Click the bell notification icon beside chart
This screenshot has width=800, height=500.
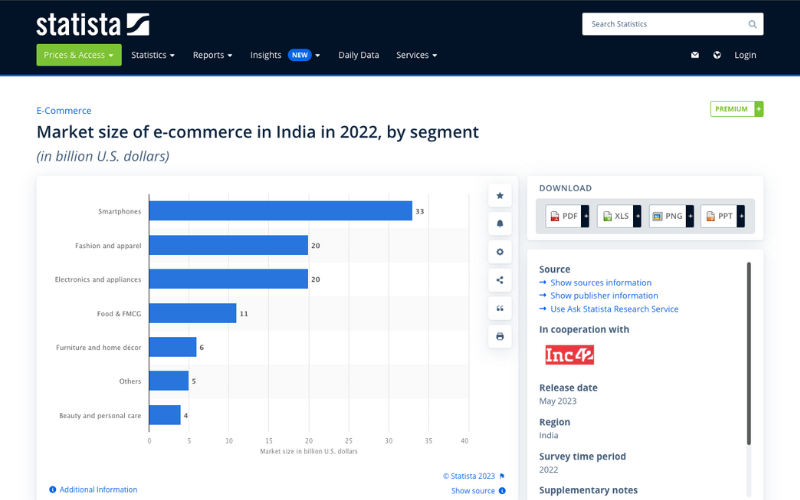[x=500, y=223]
